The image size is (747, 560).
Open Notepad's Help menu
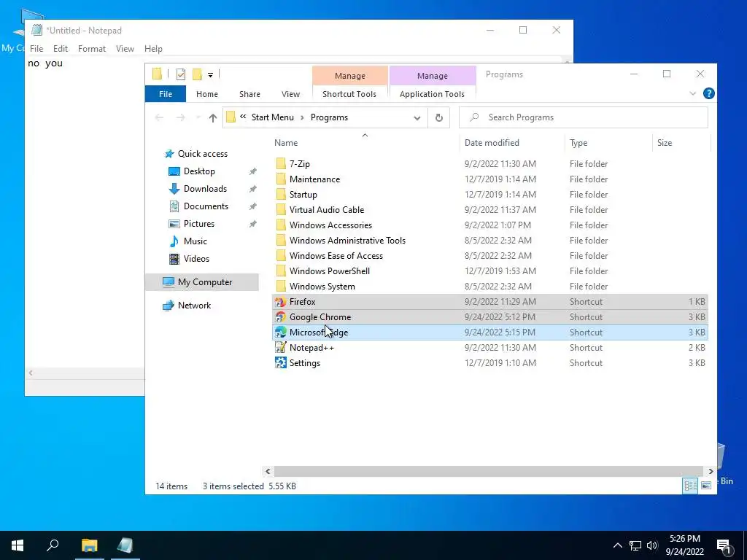(153, 49)
